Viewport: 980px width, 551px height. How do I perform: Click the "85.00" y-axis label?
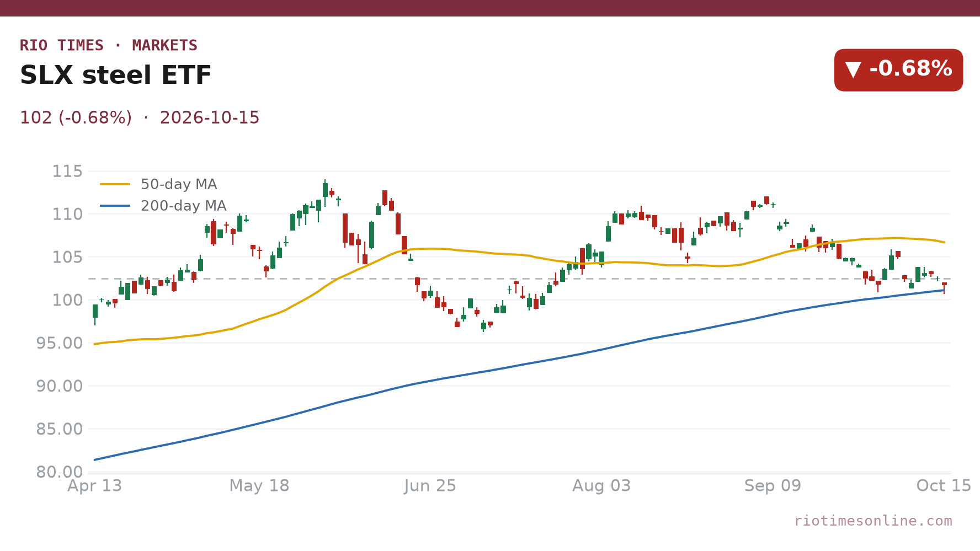(60, 429)
